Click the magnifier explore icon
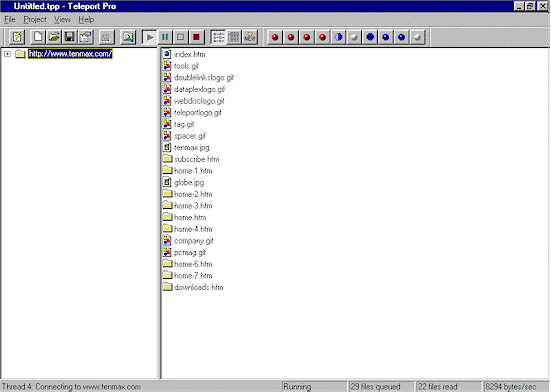This screenshot has width=551, height=392. pyautogui.click(x=128, y=37)
